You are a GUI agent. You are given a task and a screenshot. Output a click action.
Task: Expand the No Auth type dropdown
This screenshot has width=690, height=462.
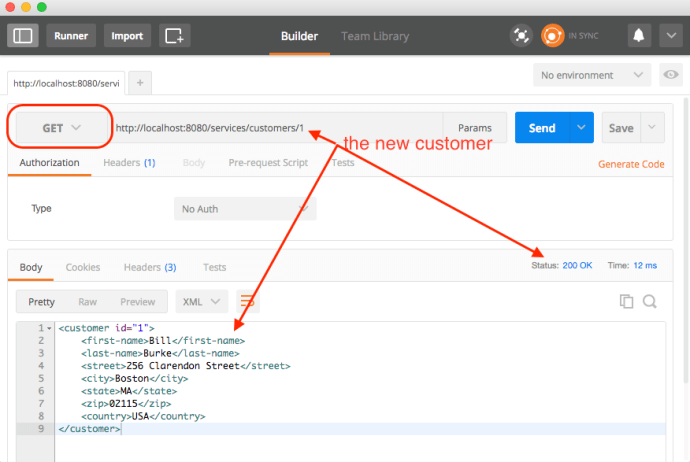(244, 209)
